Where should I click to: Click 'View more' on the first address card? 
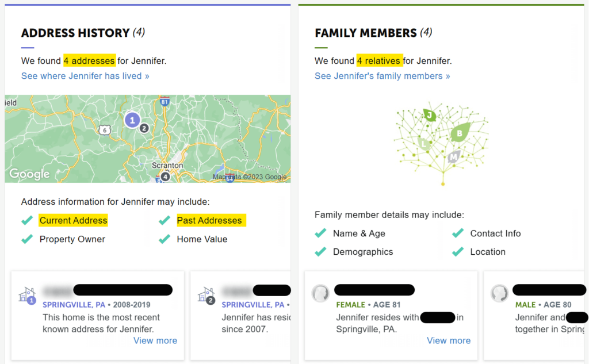(x=155, y=340)
